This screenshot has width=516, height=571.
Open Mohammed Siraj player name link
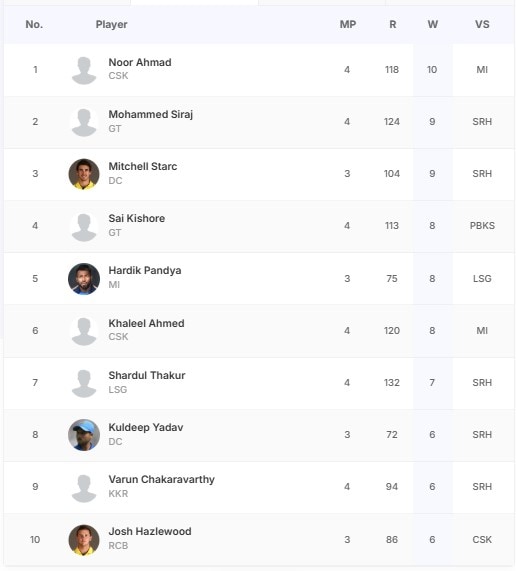[151, 114]
